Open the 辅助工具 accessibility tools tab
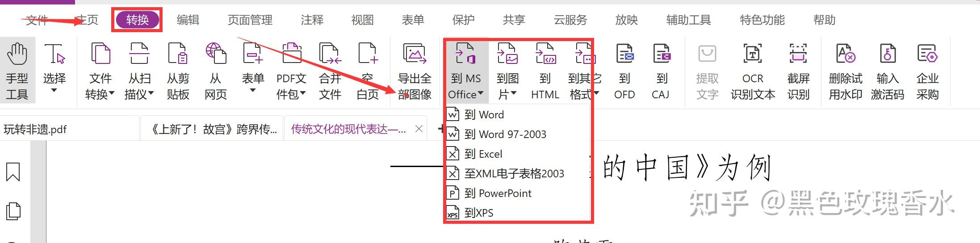Image resolution: width=980 pixels, height=243 pixels. tap(688, 20)
